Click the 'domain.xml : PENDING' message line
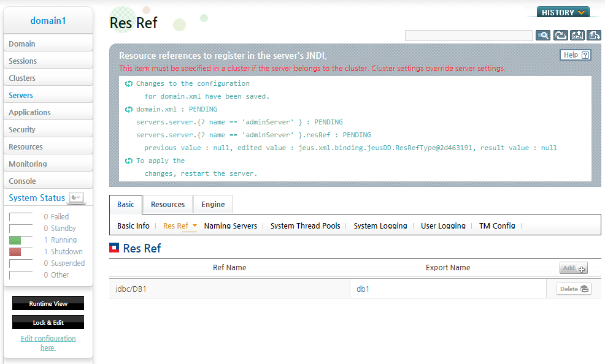The height and width of the screenshot is (364, 605). (x=177, y=109)
